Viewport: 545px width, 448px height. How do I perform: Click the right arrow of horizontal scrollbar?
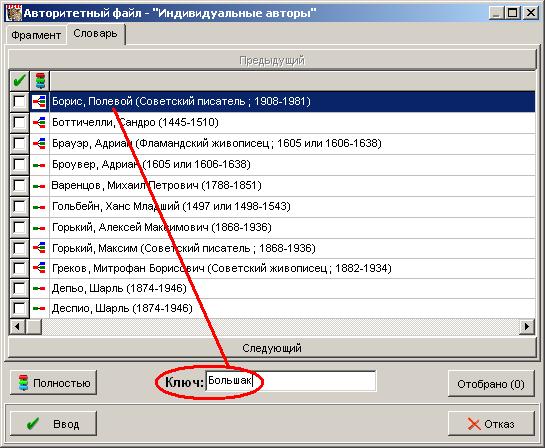(x=527, y=327)
